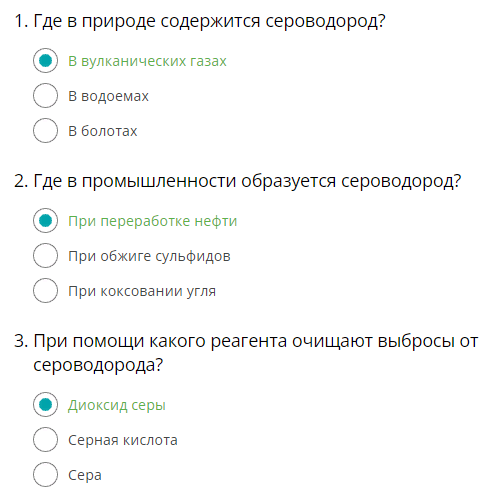Click the answer text В вулканических газах

tap(147, 61)
